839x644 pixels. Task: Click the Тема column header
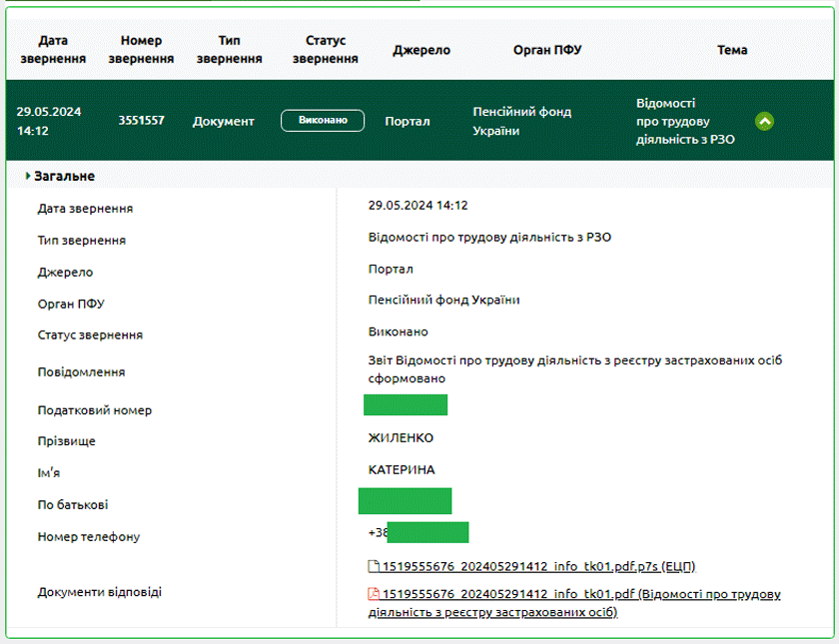732,50
